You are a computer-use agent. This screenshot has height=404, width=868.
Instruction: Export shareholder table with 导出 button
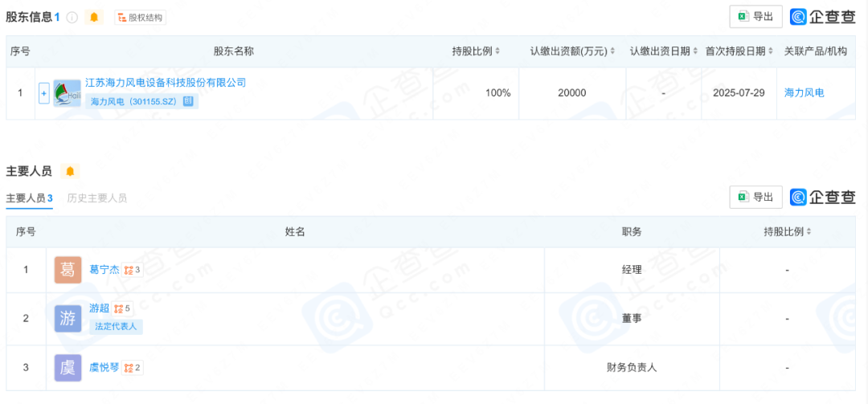coord(755,17)
